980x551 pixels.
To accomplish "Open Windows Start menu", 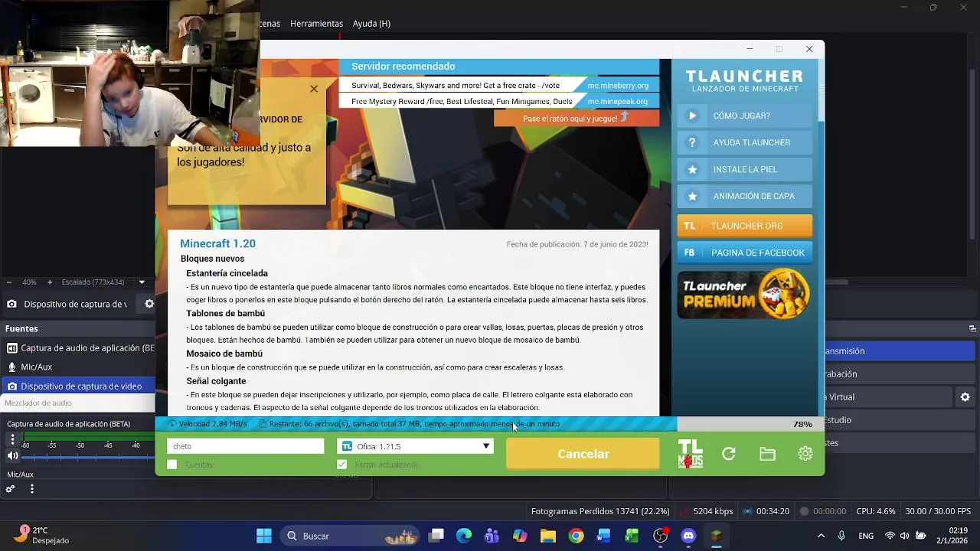I will click(264, 536).
